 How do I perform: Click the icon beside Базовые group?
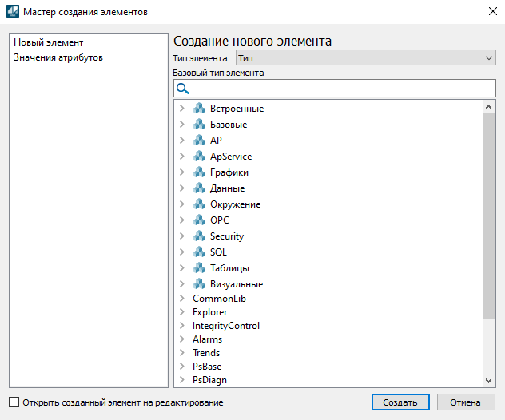click(199, 125)
